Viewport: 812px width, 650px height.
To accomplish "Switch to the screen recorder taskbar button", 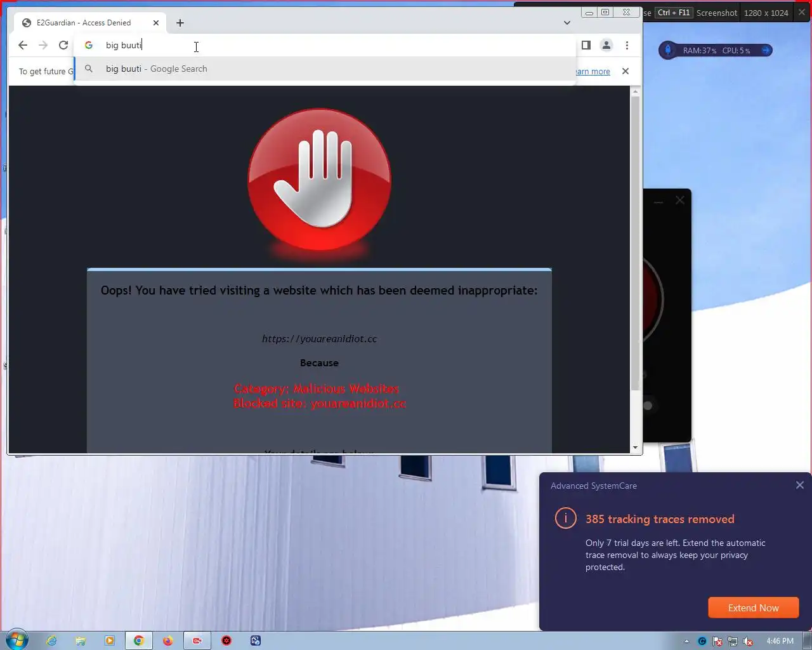I will click(197, 640).
